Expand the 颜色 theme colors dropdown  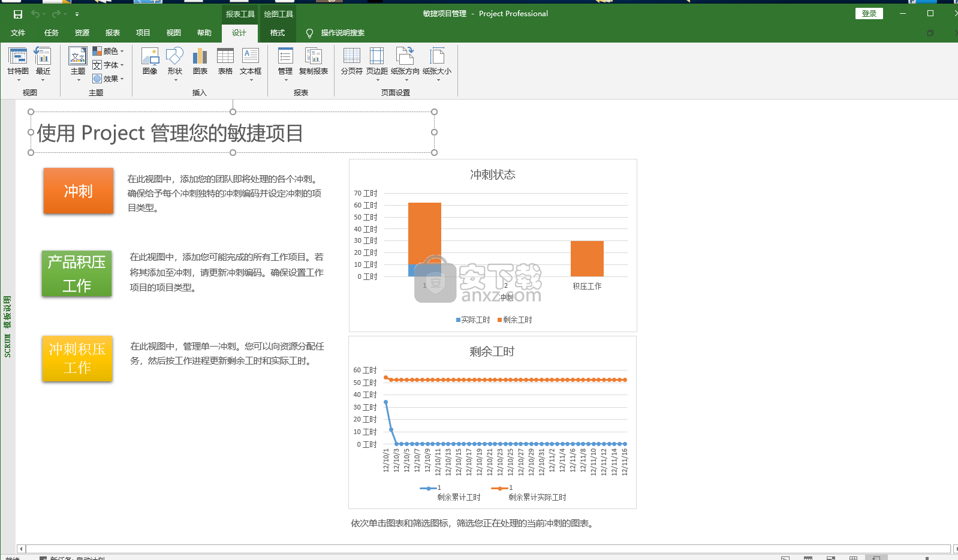(x=108, y=51)
